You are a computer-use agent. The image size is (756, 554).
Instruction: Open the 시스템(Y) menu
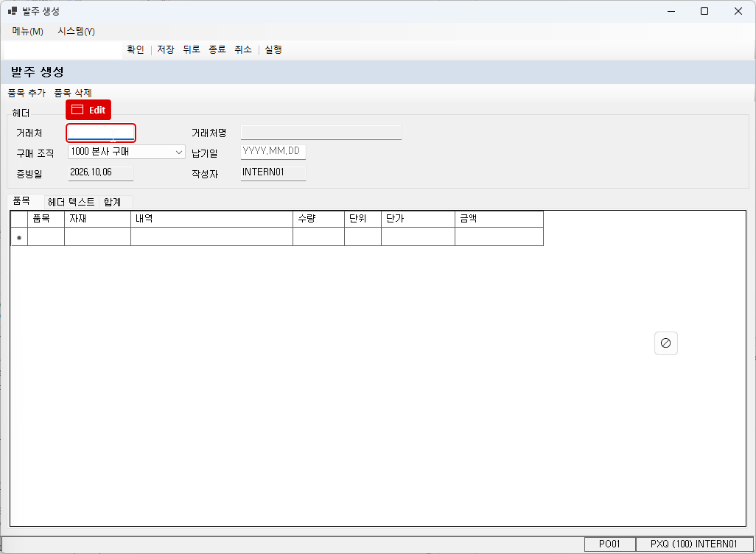pyautogui.click(x=76, y=32)
